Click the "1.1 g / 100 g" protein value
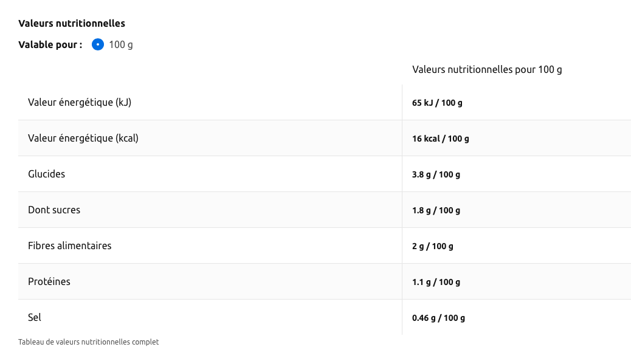Viewport: 631px width, 364px height. pyautogui.click(x=436, y=282)
